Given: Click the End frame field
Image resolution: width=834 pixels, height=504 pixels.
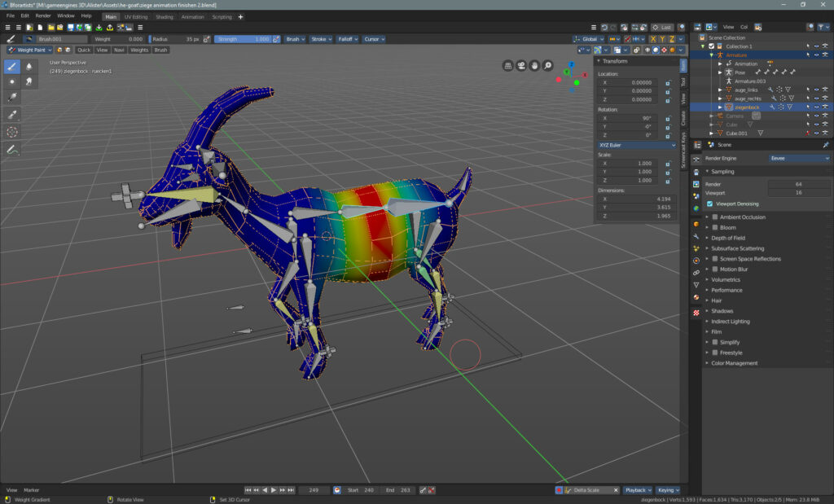Looking at the screenshot, I should (x=399, y=490).
